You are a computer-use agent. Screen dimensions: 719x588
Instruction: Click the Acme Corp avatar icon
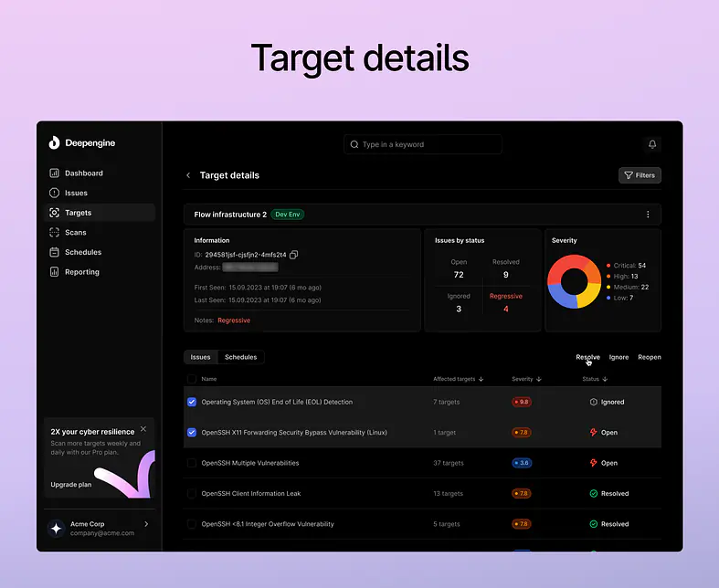coord(56,529)
